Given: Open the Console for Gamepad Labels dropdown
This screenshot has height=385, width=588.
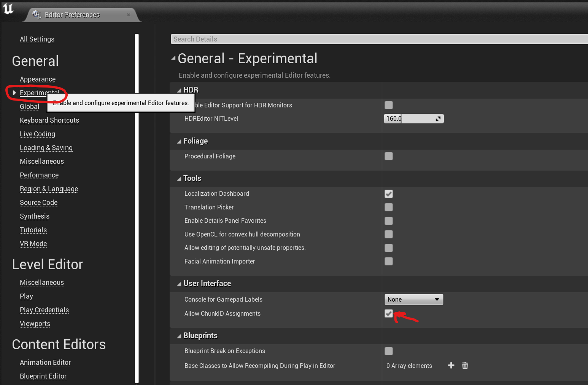Looking at the screenshot, I should 414,299.
